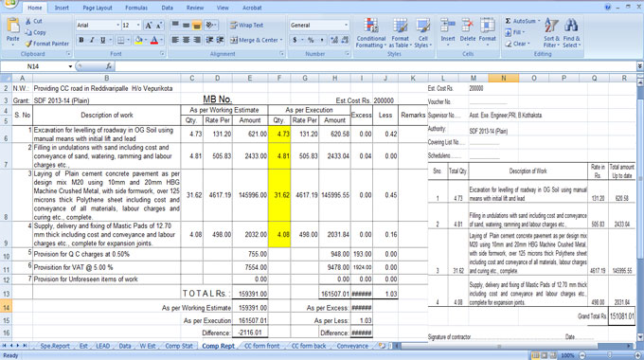Screen dimensions: 644x360
Task: Open Find & Select menu
Action: point(572,33)
